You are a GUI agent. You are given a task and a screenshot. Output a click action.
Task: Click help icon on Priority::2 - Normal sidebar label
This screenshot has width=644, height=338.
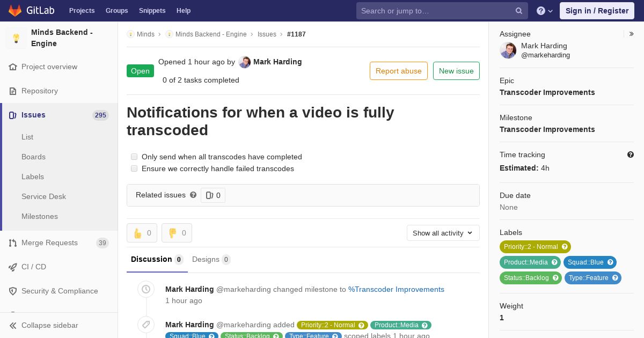click(565, 247)
